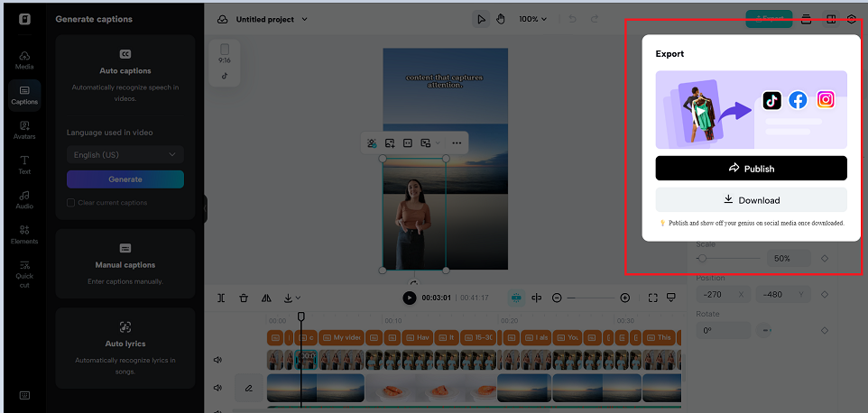868x413 pixels.
Task: Open the Text panel
Action: click(24, 165)
